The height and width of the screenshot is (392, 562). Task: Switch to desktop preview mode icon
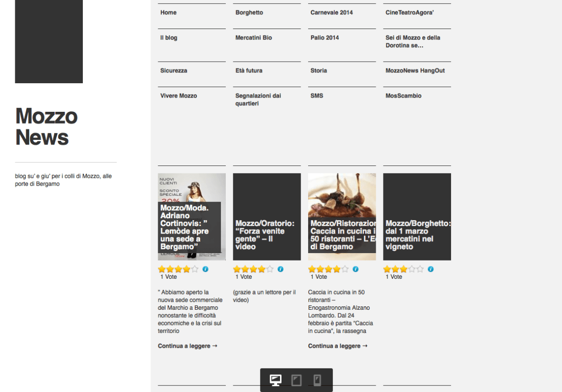click(276, 380)
